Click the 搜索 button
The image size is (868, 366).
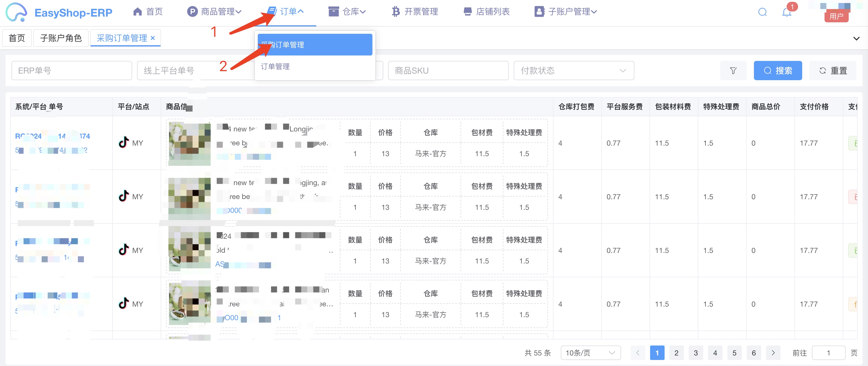pyautogui.click(x=778, y=70)
